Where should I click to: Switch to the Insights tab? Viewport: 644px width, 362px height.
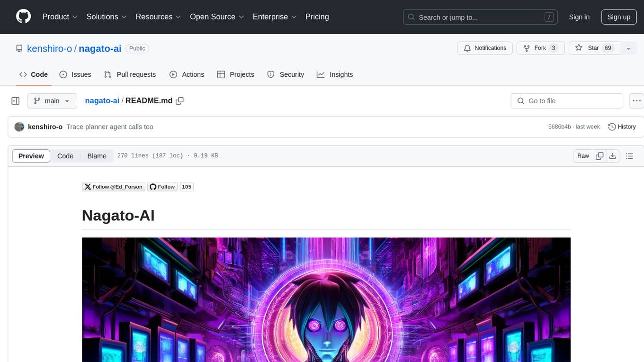click(335, 74)
